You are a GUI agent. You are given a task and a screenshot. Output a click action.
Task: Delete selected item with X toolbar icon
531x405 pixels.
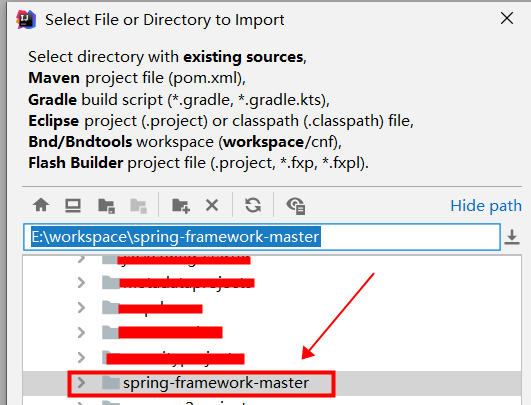coord(212,205)
